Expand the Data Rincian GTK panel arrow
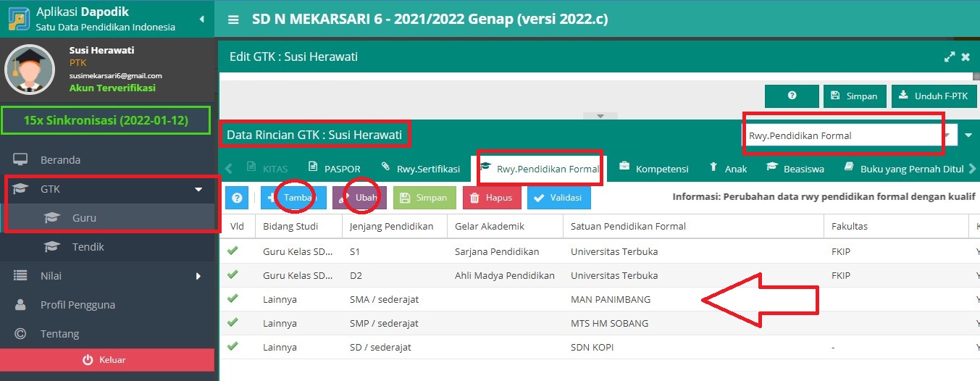The image size is (980, 381). point(968,135)
